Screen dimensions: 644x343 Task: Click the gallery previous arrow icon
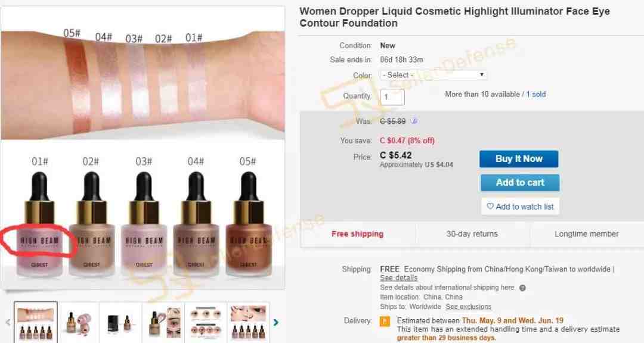click(7, 323)
